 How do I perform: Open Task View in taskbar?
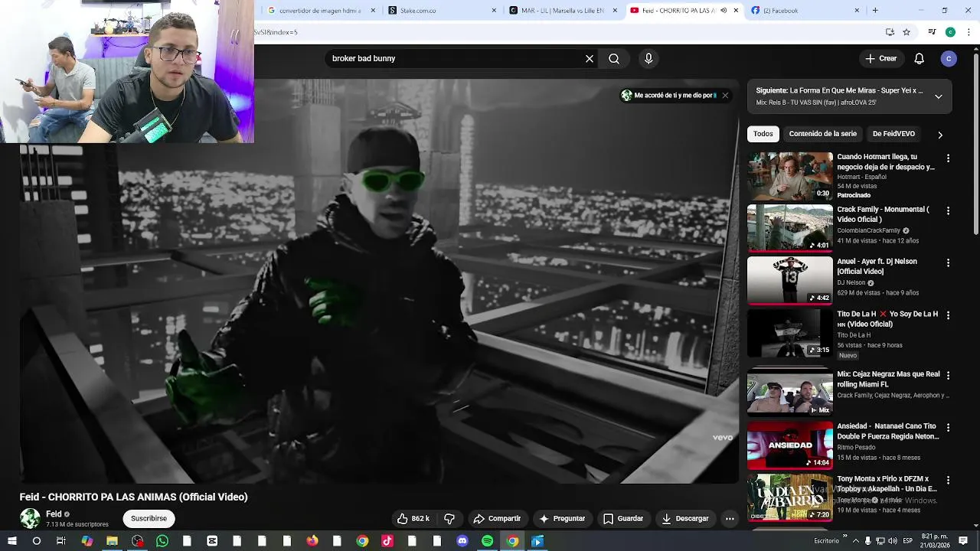[x=61, y=541]
